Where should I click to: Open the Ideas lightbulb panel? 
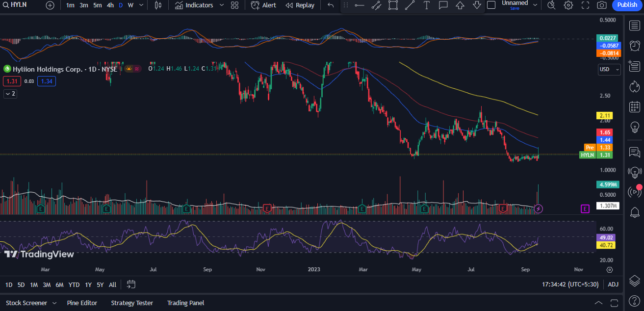point(635,127)
